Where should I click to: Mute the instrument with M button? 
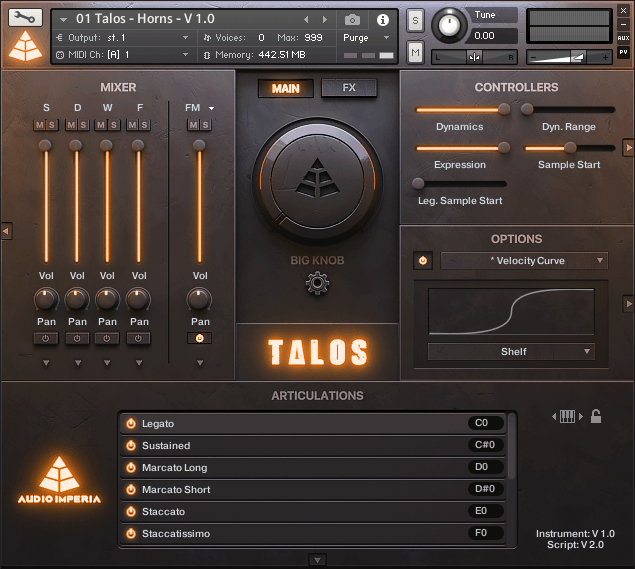coord(415,52)
